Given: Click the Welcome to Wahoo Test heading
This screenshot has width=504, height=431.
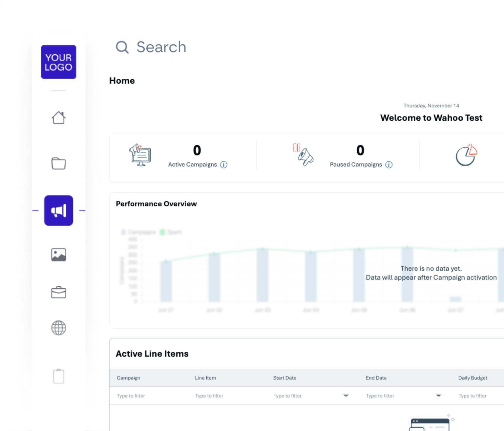Looking at the screenshot, I should coord(431,117).
